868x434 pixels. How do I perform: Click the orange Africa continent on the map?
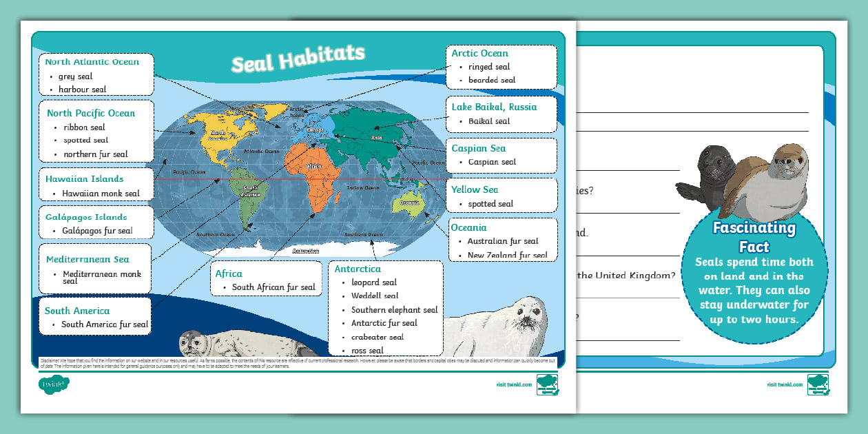coord(313,169)
